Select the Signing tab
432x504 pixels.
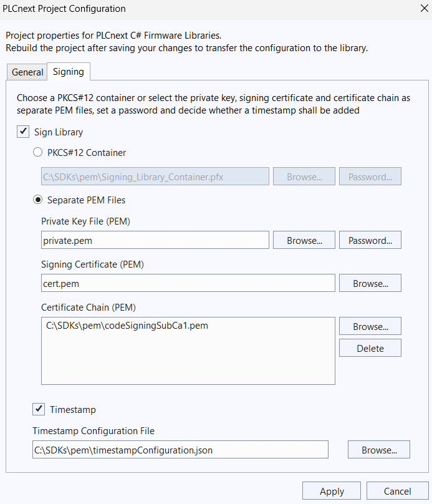pos(69,71)
